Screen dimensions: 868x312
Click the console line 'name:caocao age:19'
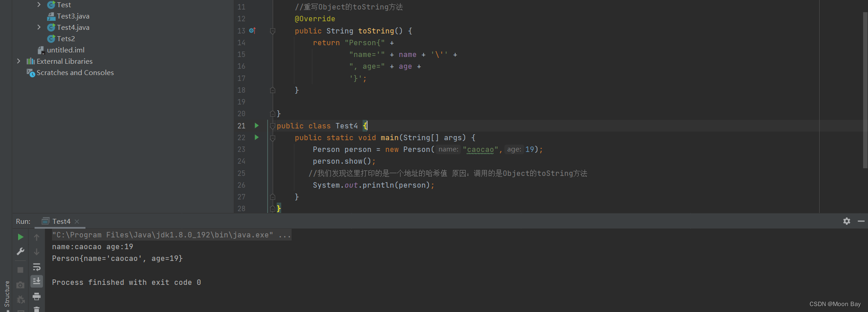click(92, 247)
